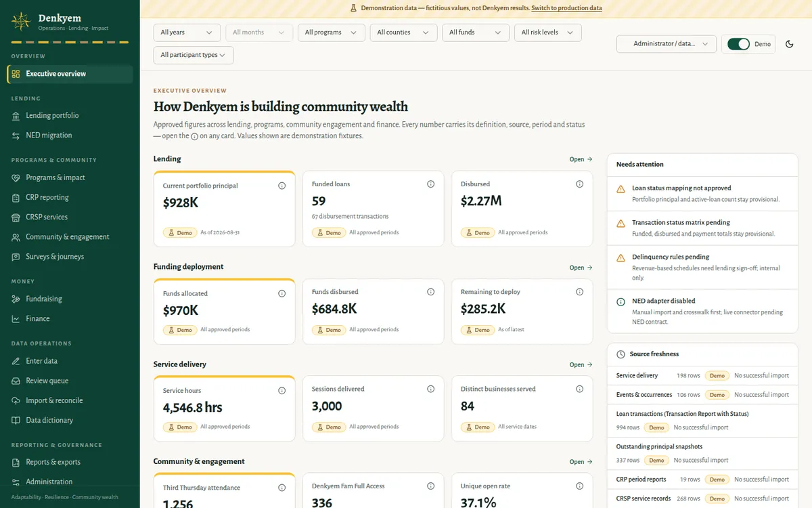The image size is (812, 508).
Task: Click info icon for NED adapter disabled
Action: (621, 301)
